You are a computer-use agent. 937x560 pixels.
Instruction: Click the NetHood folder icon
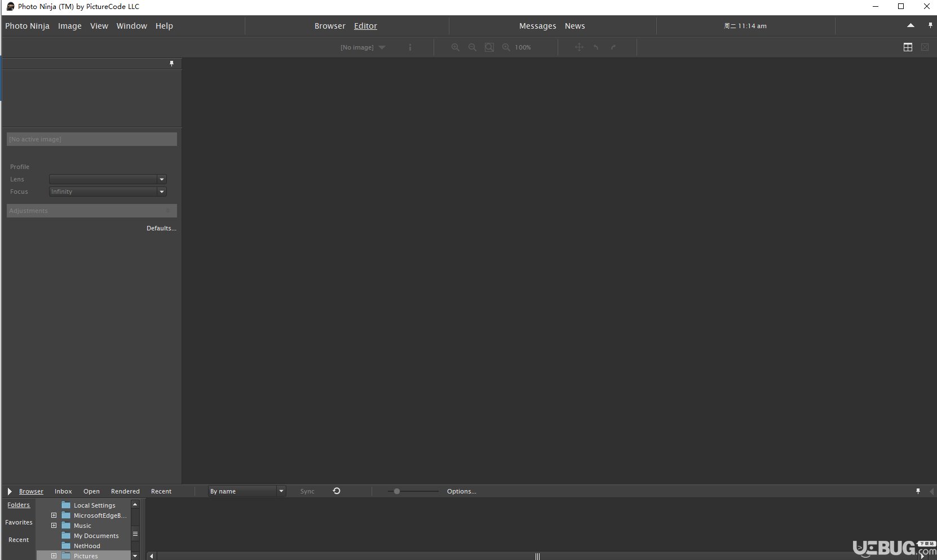click(x=66, y=546)
